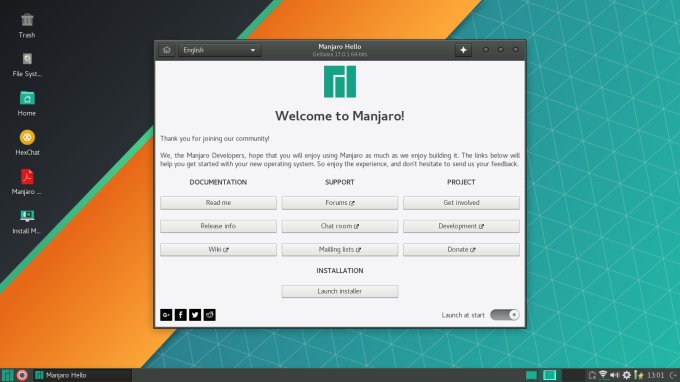Click the red circular launcher icon in taskbar
680x382 pixels.
click(x=22, y=375)
